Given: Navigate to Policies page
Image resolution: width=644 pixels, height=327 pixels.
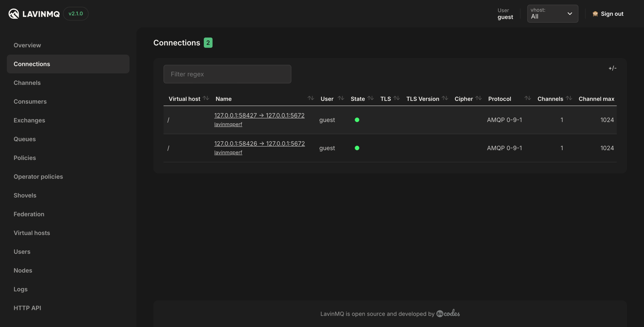Looking at the screenshot, I should pyautogui.click(x=25, y=158).
